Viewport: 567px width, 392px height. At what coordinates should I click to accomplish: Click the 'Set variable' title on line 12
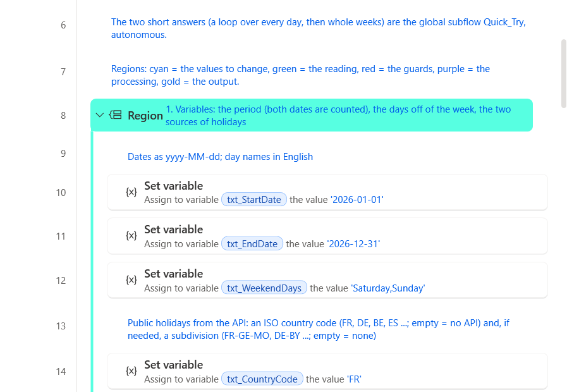point(174,274)
